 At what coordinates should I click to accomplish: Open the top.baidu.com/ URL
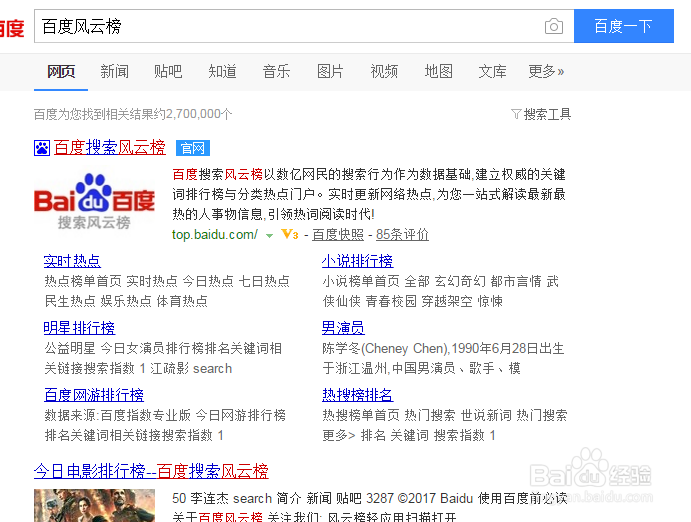point(215,234)
